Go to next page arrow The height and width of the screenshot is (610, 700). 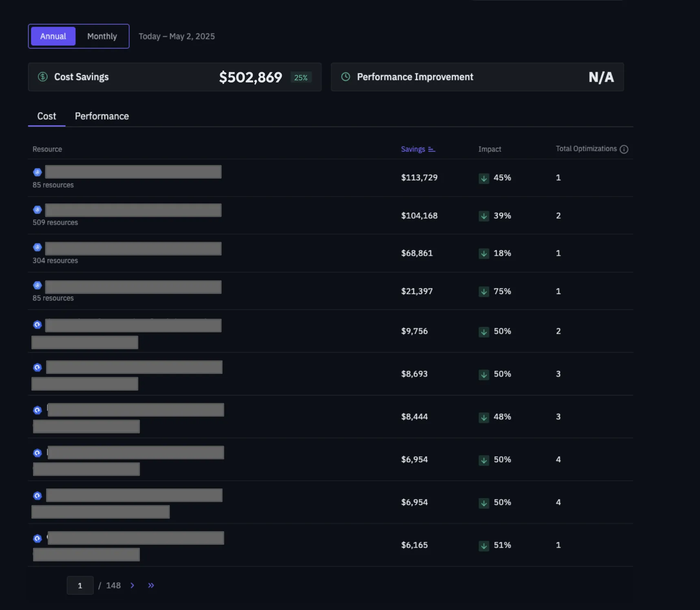pos(132,586)
